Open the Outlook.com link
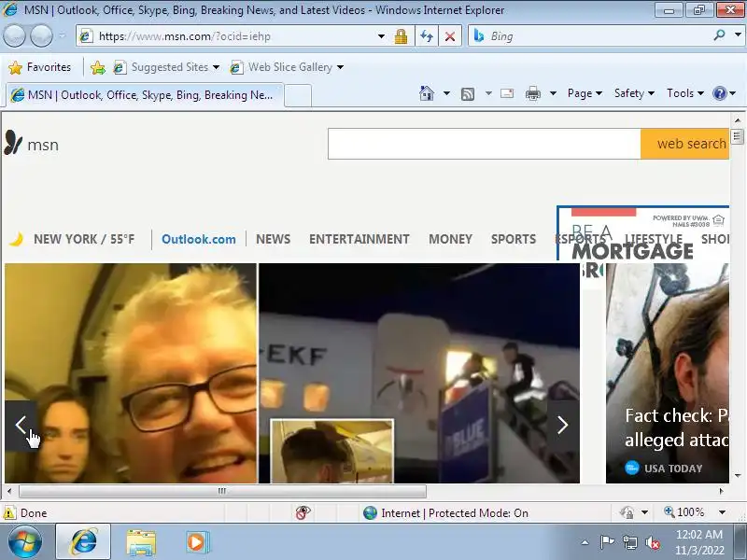747x560 pixels. [199, 239]
